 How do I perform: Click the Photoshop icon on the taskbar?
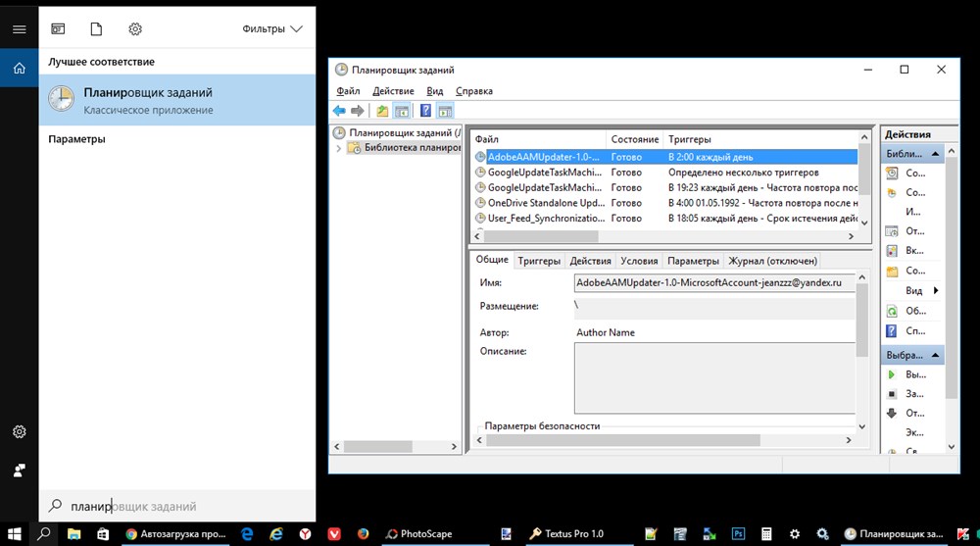point(738,533)
